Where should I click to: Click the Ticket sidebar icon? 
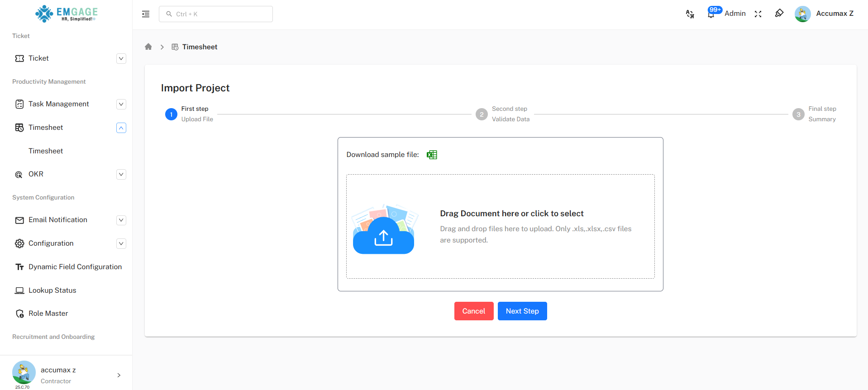[x=19, y=58]
